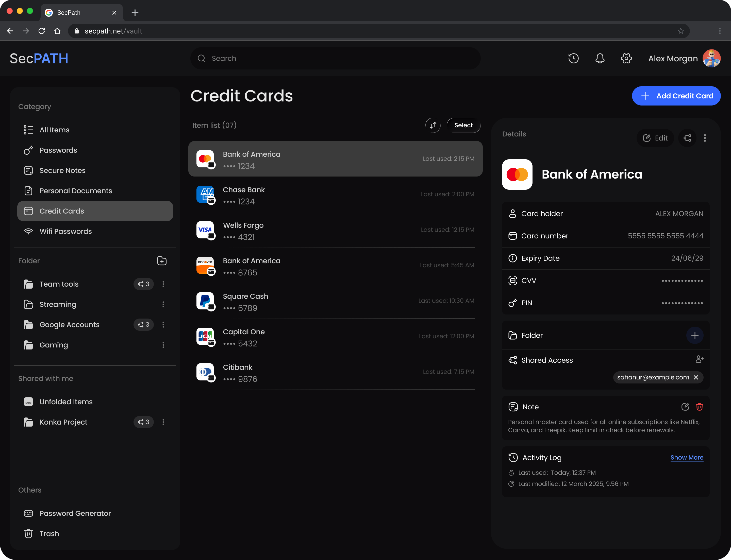Open Streaming folder options menu
731x560 pixels.
pos(163,304)
